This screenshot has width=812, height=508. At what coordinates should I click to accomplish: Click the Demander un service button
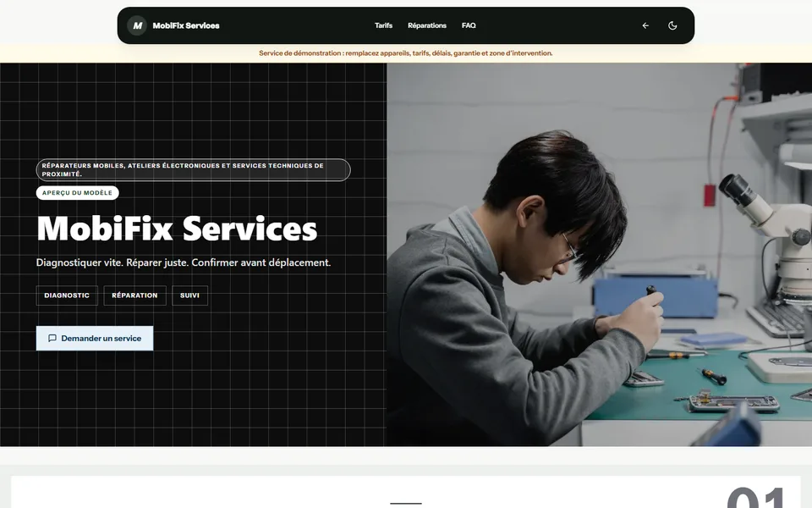95,338
